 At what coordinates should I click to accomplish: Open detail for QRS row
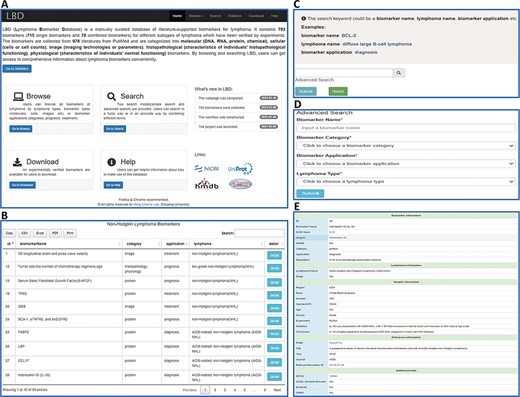274,308
